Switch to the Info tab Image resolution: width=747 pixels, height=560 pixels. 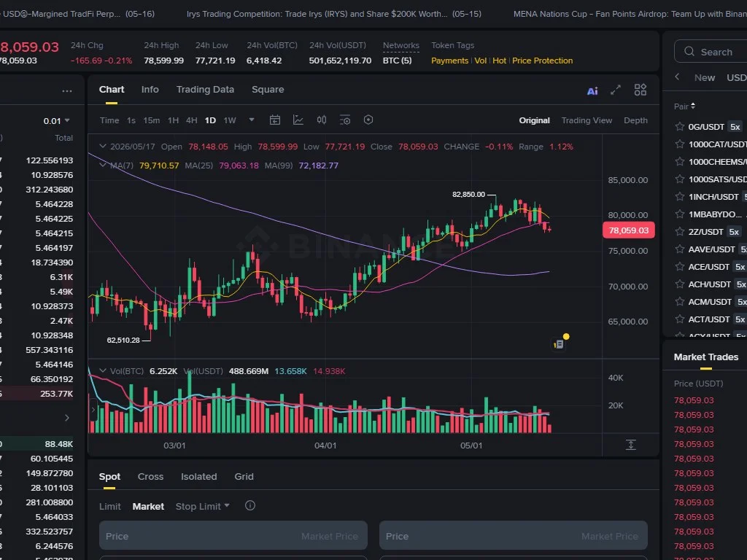click(150, 90)
